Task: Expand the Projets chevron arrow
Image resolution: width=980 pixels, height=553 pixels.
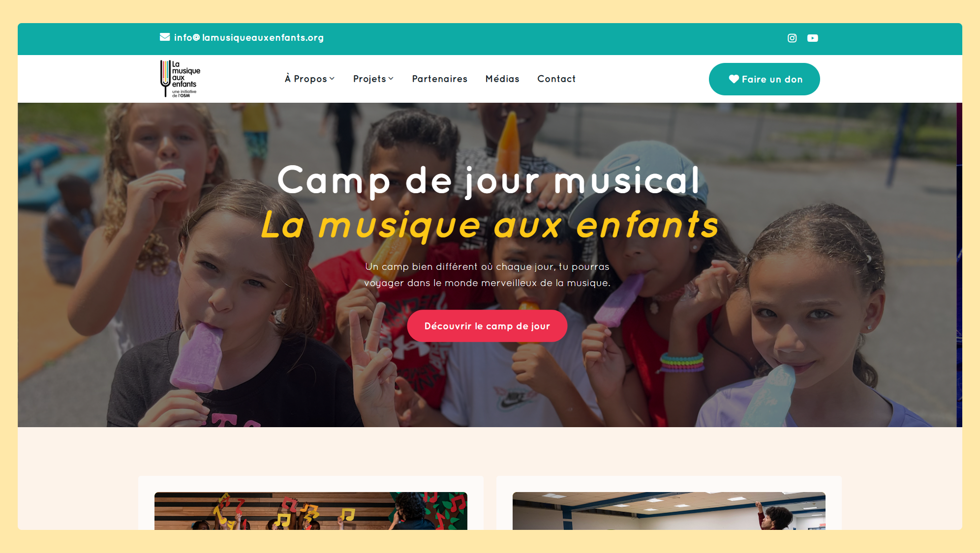Action: [391, 79]
